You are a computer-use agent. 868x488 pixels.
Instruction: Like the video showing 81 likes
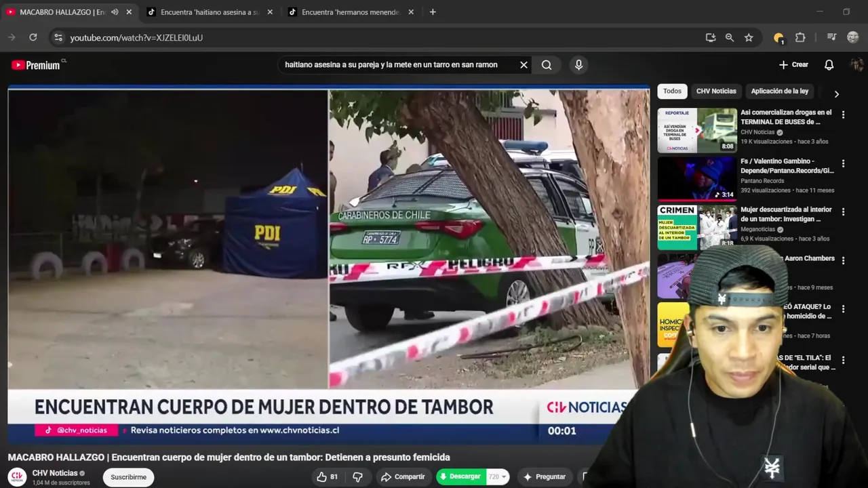(327, 477)
